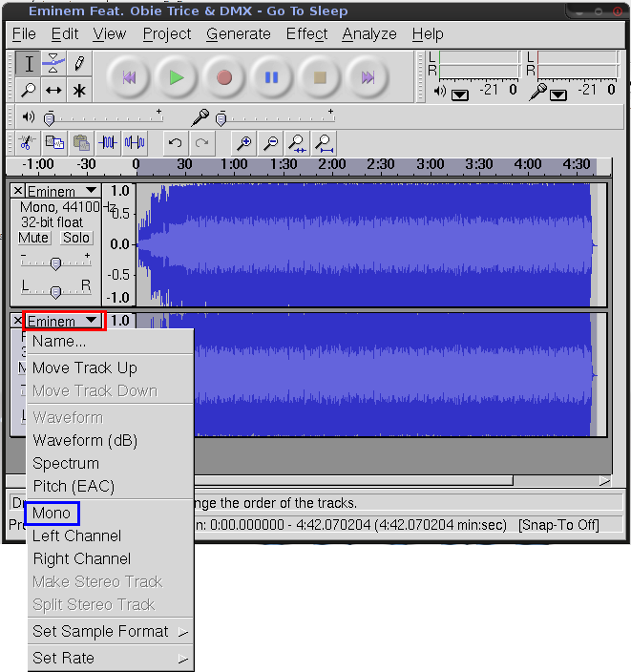Solo the first Eminem track
Screen dimensions: 631x672
(x=75, y=238)
